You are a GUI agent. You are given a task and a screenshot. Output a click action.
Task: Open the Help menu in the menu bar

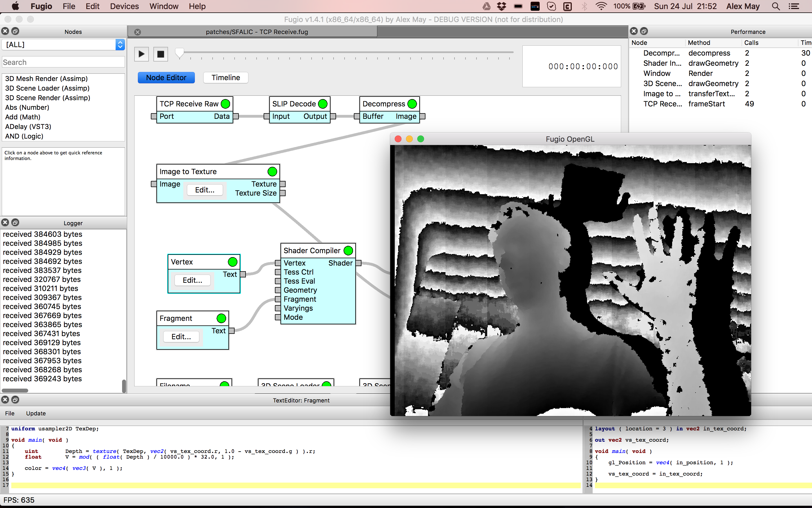click(197, 6)
